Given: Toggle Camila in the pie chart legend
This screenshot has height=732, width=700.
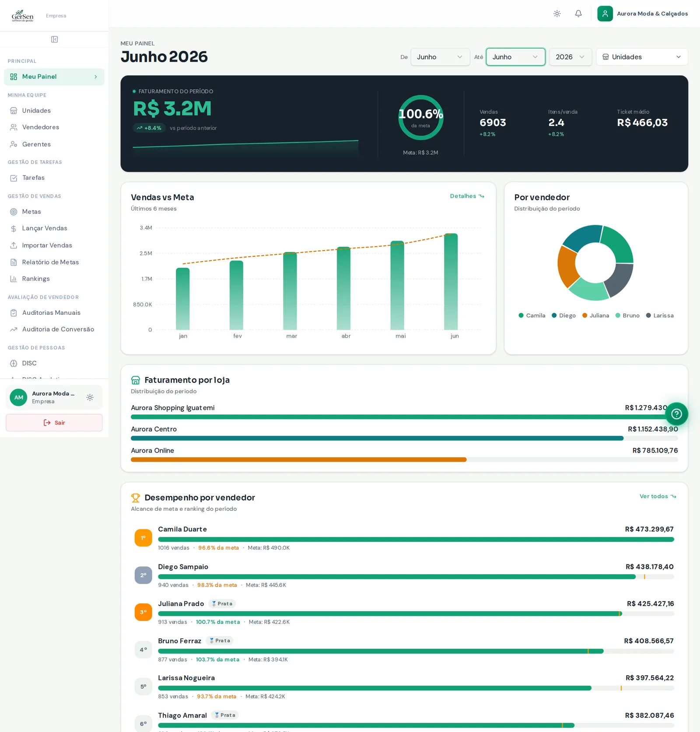Looking at the screenshot, I should [x=532, y=315].
